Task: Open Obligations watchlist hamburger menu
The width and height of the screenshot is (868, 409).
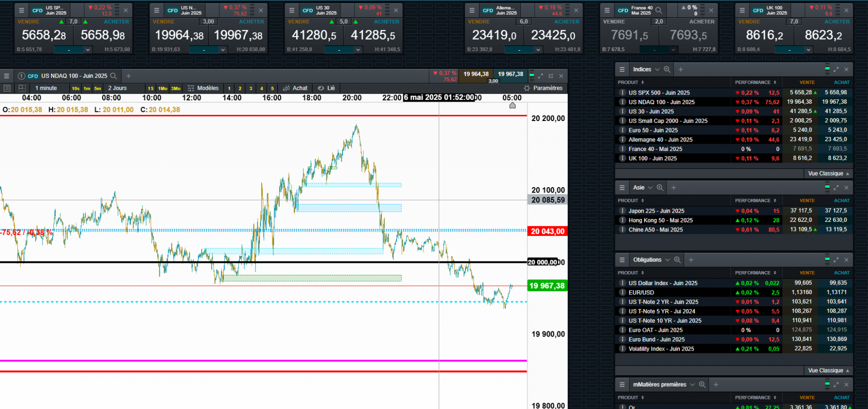Action: point(622,259)
